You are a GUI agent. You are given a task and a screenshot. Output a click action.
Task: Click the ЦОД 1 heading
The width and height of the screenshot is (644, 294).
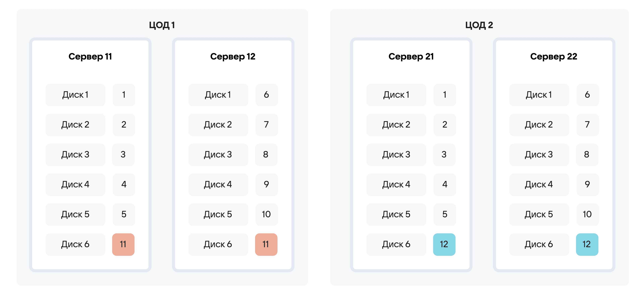(x=162, y=25)
